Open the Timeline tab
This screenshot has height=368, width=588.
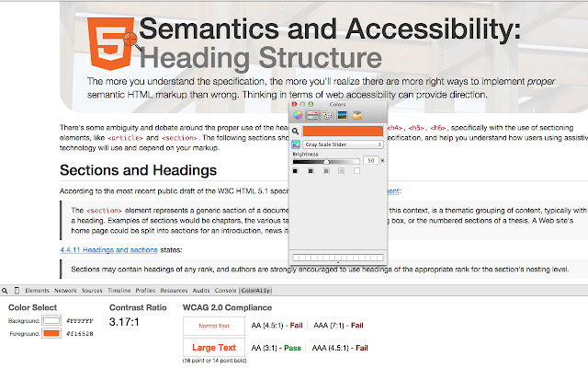pos(119,291)
